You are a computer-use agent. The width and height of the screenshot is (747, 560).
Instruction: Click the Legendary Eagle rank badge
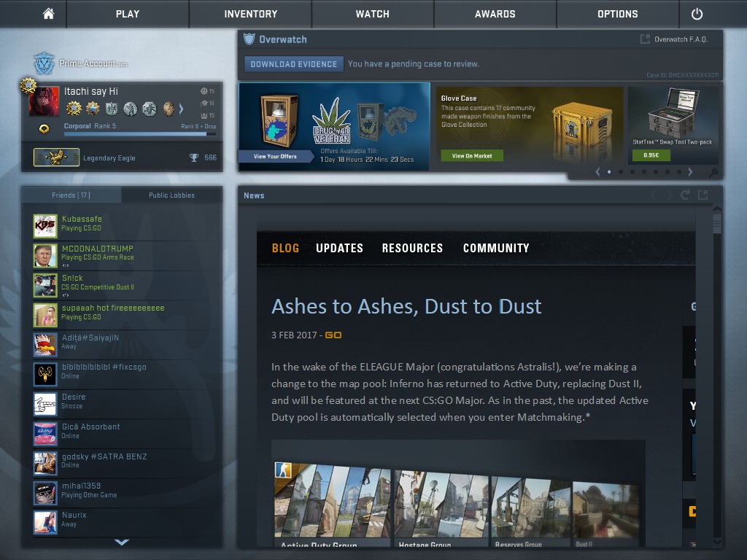[x=56, y=157]
